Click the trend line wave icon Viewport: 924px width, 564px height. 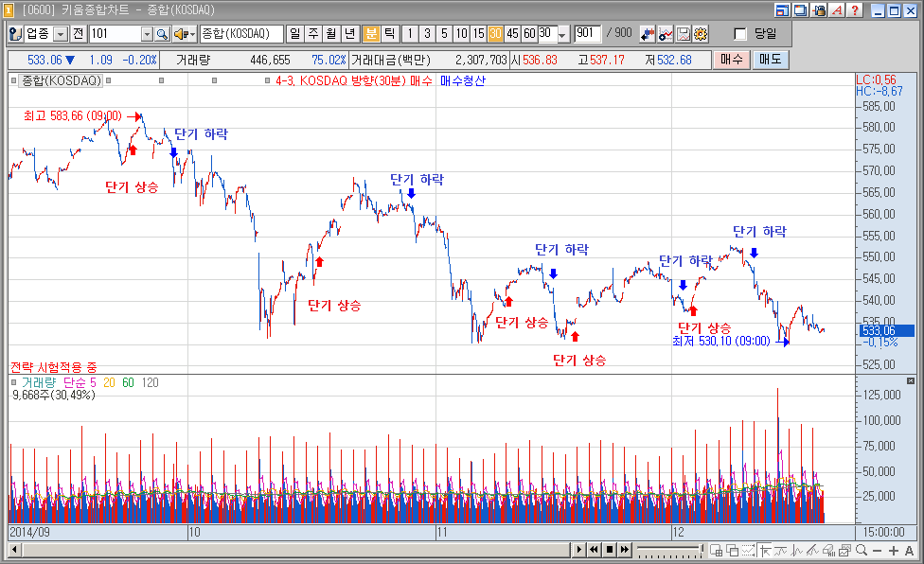tap(781, 551)
